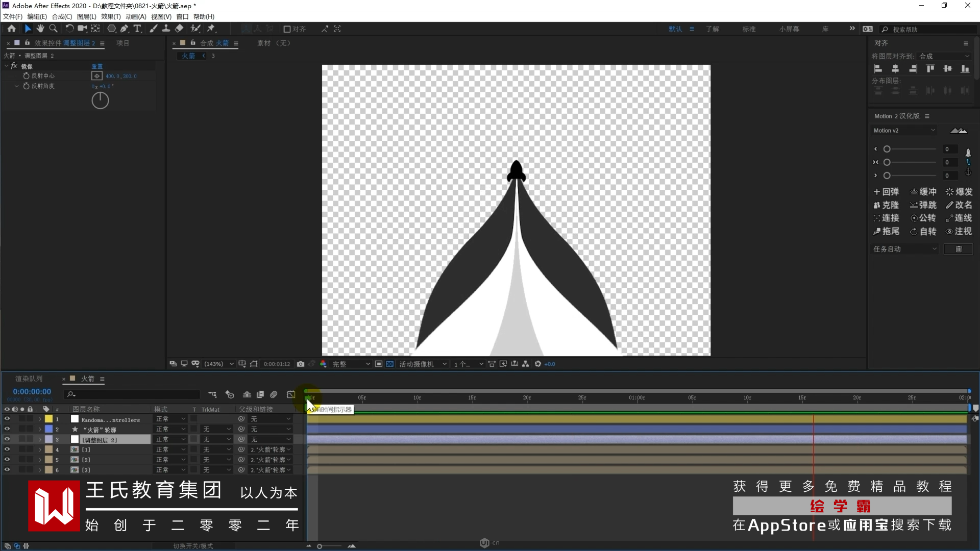Image resolution: width=980 pixels, height=551 pixels.
Task: Click the snapshot camera icon in viewer
Action: [x=301, y=364]
